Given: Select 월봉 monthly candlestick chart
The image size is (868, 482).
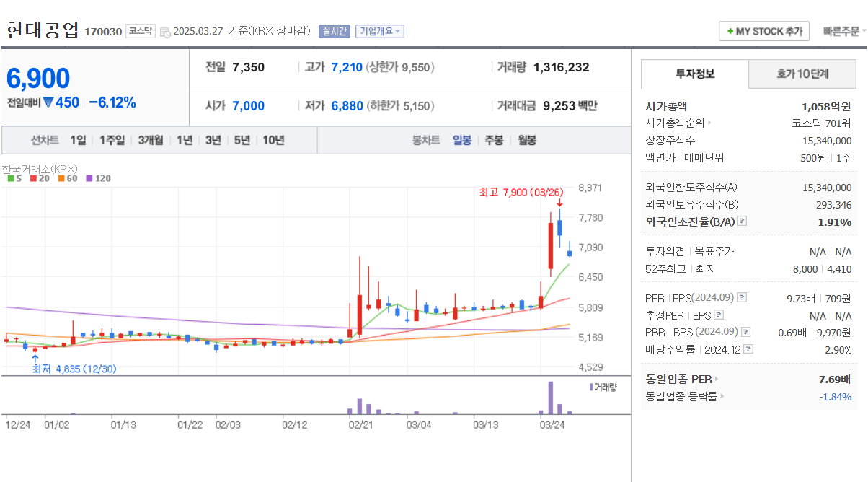Looking at the screenshot, I should (x=527, y=140).
